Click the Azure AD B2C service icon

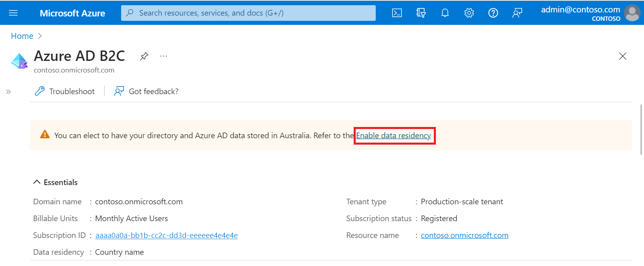click(19, 61)
